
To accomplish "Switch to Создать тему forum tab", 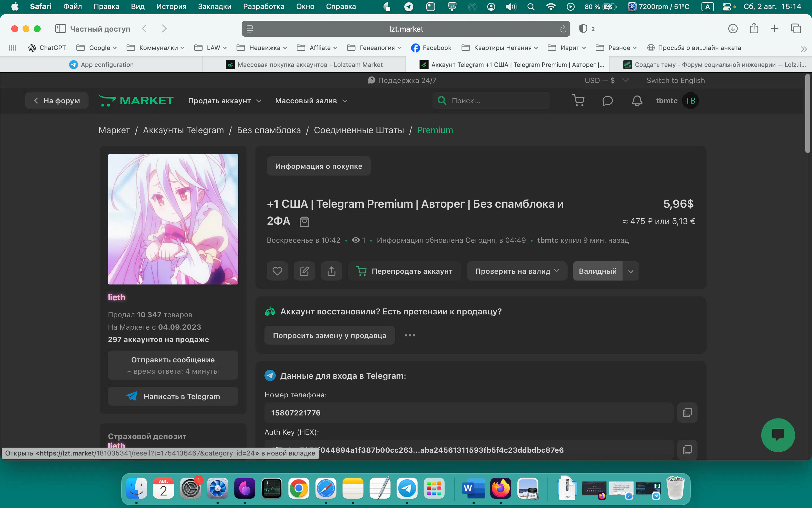I will (710, 65).
